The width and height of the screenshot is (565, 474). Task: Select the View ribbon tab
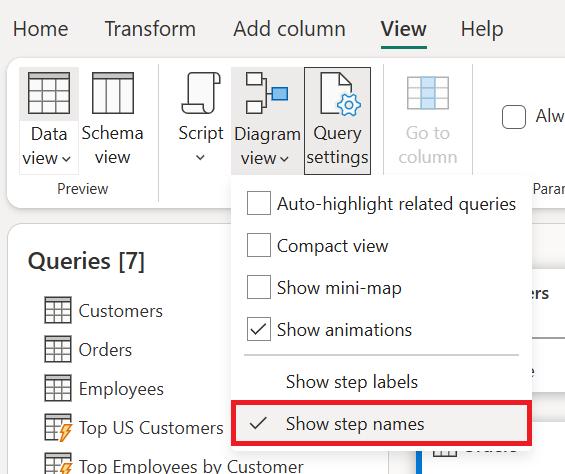point(404,29)
